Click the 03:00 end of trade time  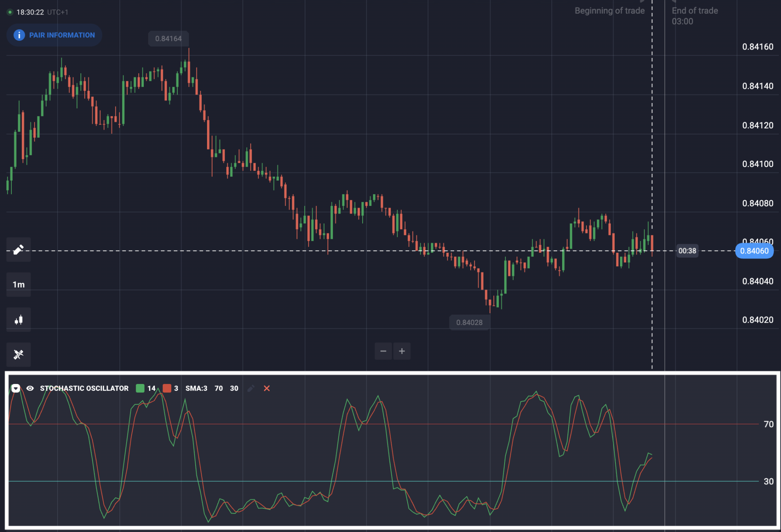point(683,21)
